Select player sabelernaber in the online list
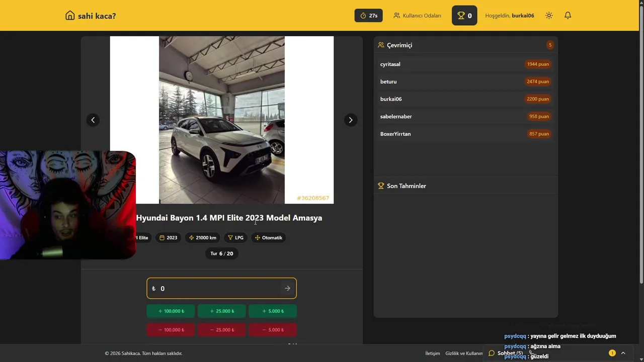644x362 pixels. pos(465,117)
